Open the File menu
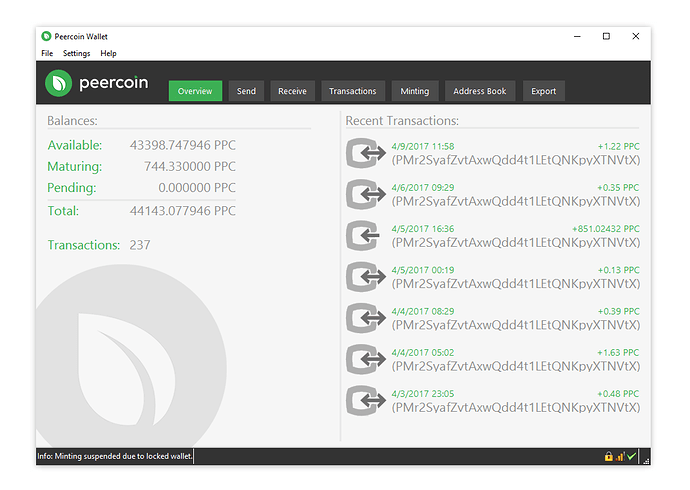The width and height of the screenshot is (690, 490). point(47,53)
